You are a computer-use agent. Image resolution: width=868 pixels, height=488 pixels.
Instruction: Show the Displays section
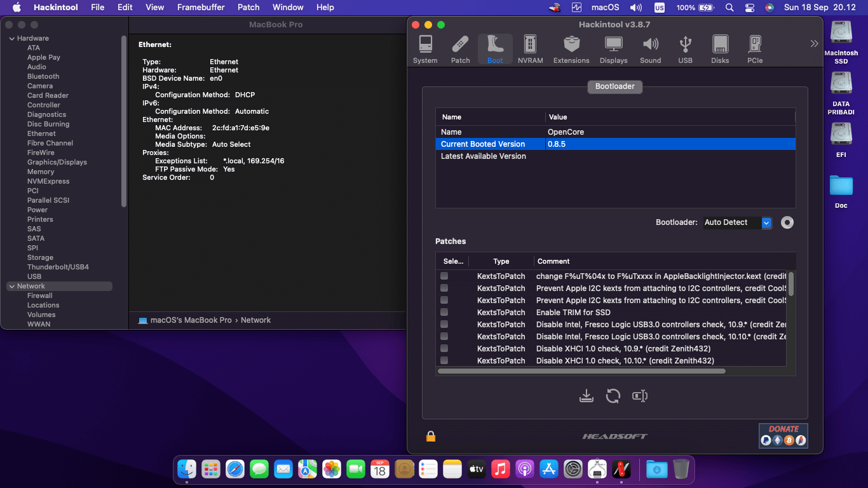(613, 50)
